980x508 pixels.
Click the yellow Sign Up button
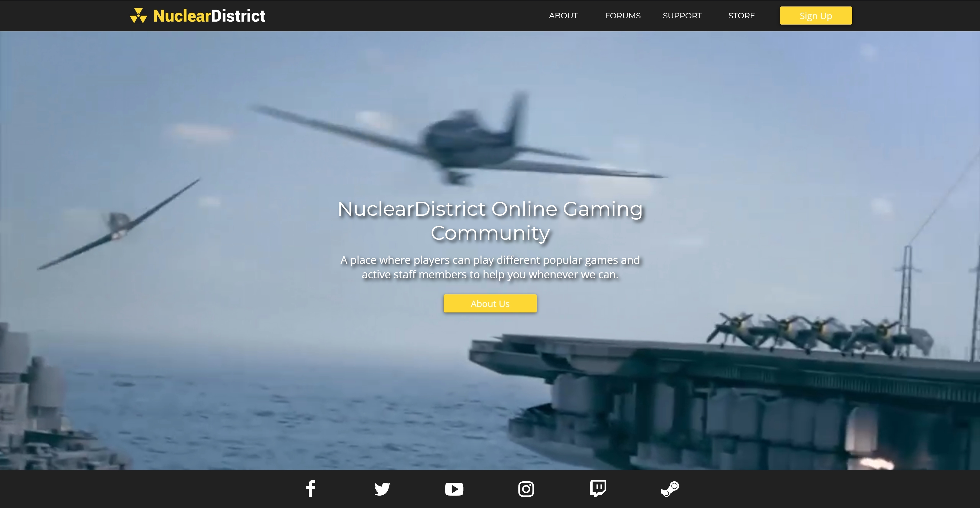click(816, 16)
